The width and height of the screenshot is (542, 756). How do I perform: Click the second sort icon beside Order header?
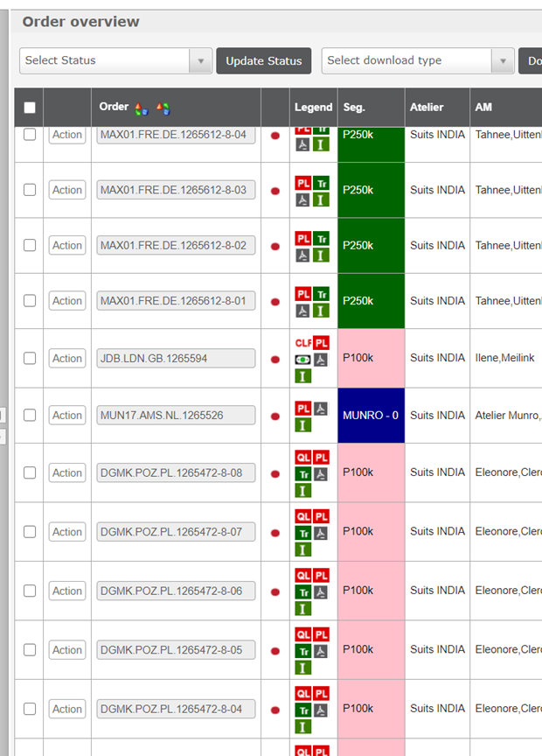[x=163, y=109]
